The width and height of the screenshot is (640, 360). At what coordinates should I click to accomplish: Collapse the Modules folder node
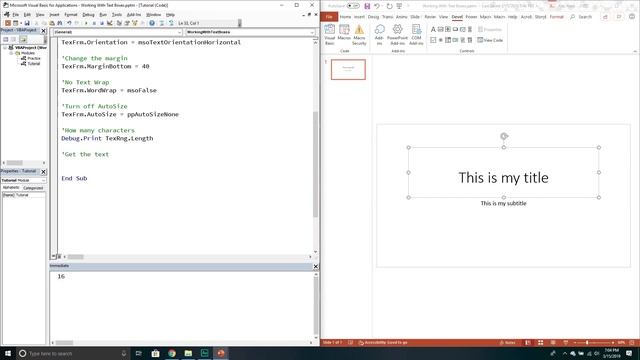(11, 53)
